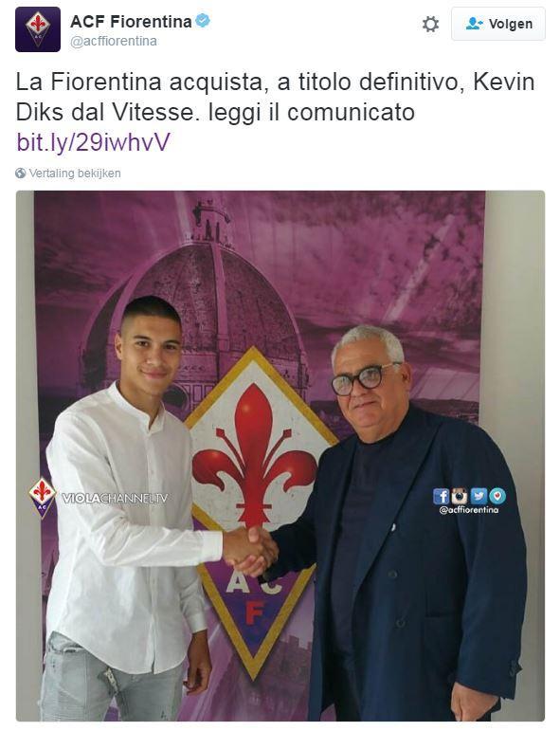Click the Facebook icon in the photo
Image resolution: width=560 pixels, height=731 pixels.
pos(441,496)
